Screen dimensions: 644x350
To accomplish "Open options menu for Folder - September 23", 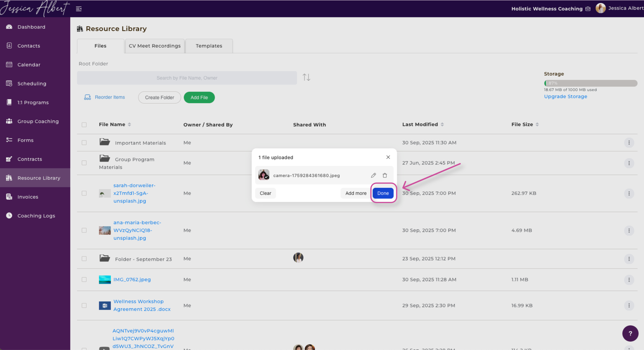I will coord(629,259).
